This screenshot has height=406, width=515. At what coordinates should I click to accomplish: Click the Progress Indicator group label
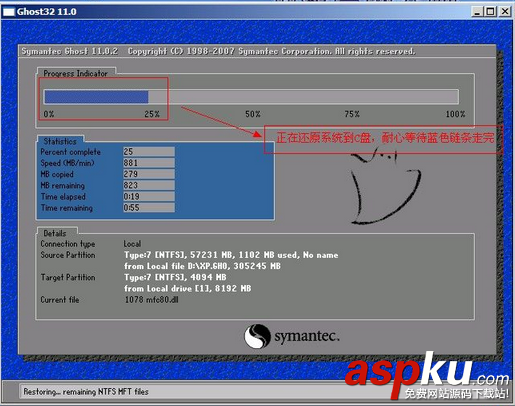(76, 73)
